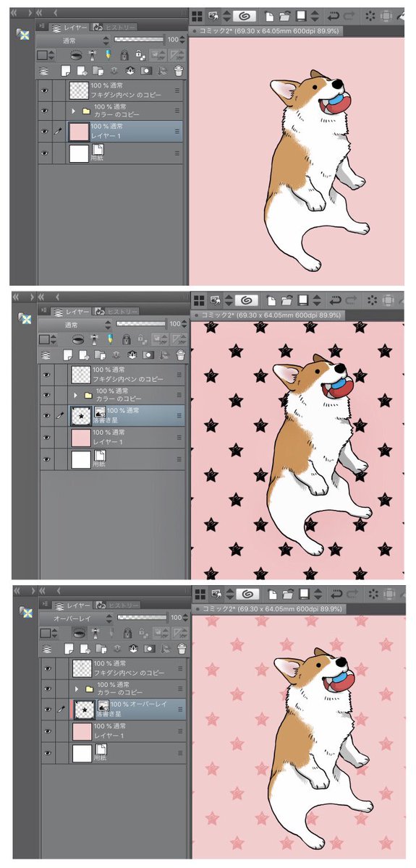Switch to ヒストリー tab in black-star screenshot

[x=116, y=311]
